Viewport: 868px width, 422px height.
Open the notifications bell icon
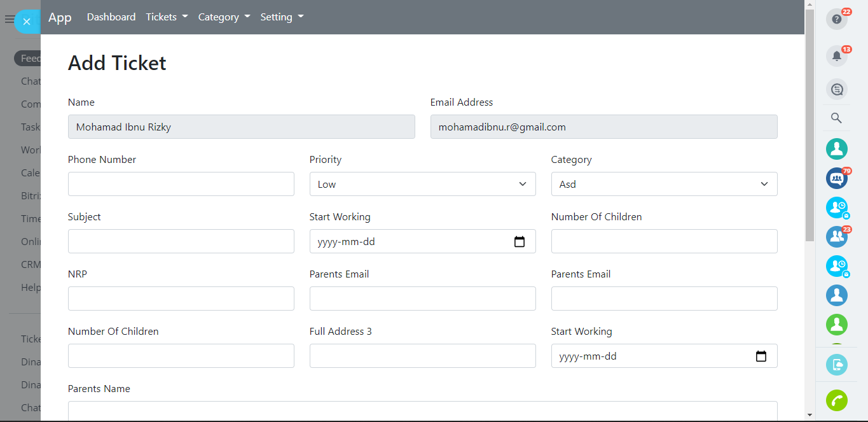coord(836,56)
